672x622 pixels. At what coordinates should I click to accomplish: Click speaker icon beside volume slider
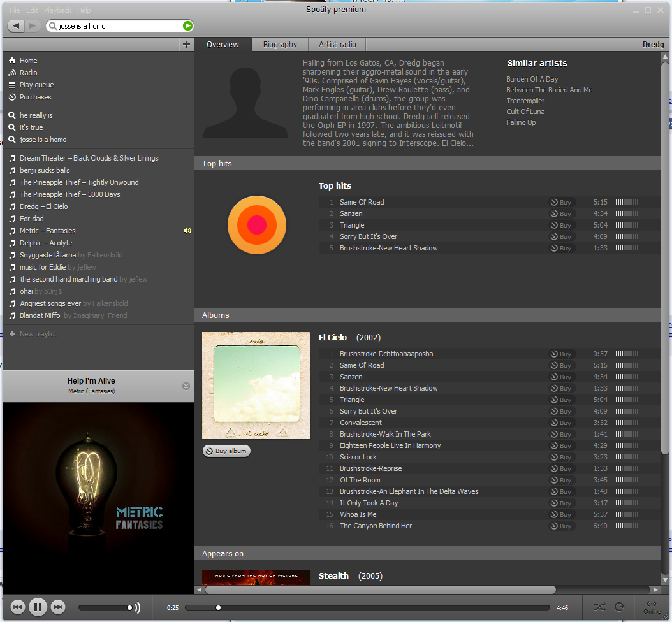tap(137, 607)
